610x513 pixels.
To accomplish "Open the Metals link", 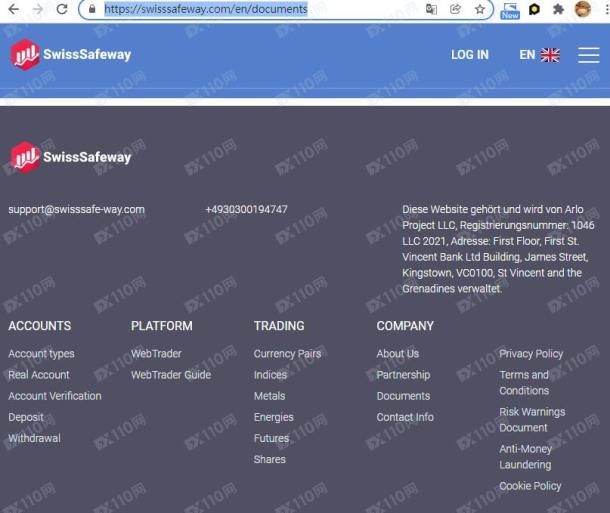I will click(269, 396).
